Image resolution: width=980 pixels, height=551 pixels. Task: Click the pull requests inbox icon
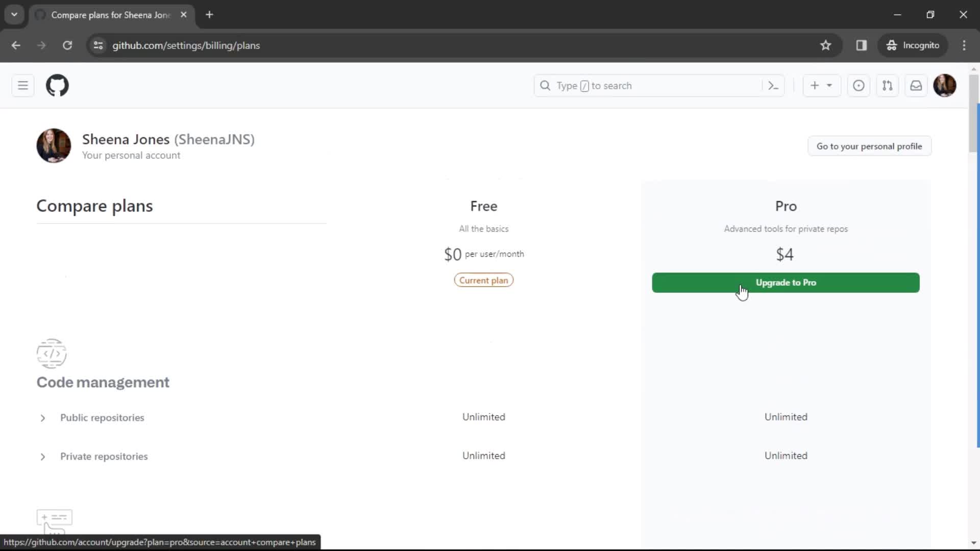tap(888, 85)
